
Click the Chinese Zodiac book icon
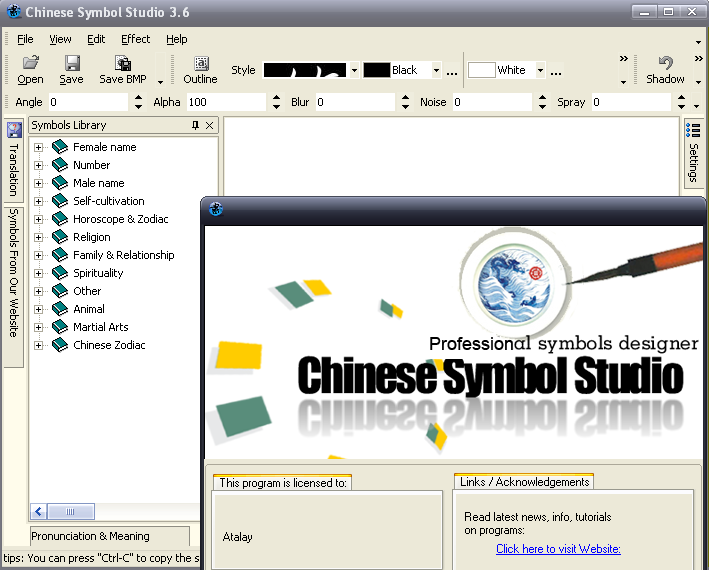(60, 345)
